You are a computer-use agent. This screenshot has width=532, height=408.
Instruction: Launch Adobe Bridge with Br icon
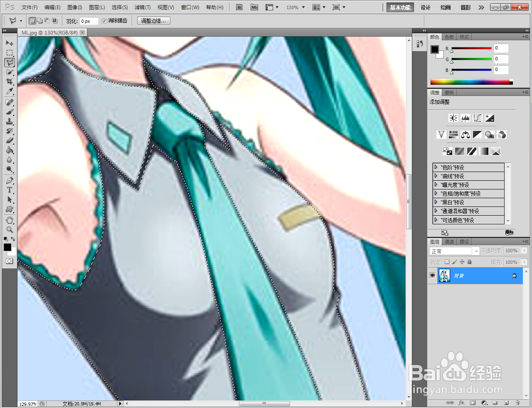(239, 7)
